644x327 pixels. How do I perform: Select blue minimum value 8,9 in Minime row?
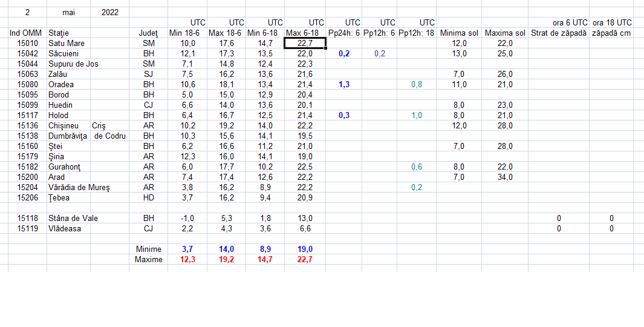click(x=265, y=249)
